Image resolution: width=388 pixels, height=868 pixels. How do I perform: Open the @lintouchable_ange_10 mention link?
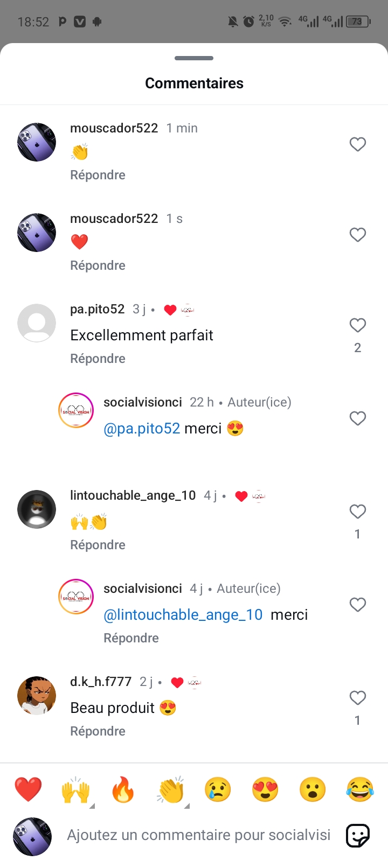click(183, 615)
